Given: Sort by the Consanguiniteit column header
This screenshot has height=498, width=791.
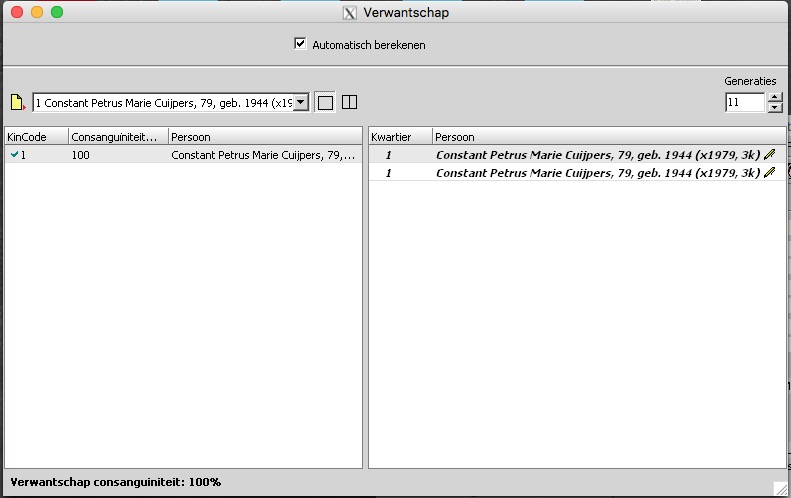Looking at the screenshot, I should (x=116, y=136).
